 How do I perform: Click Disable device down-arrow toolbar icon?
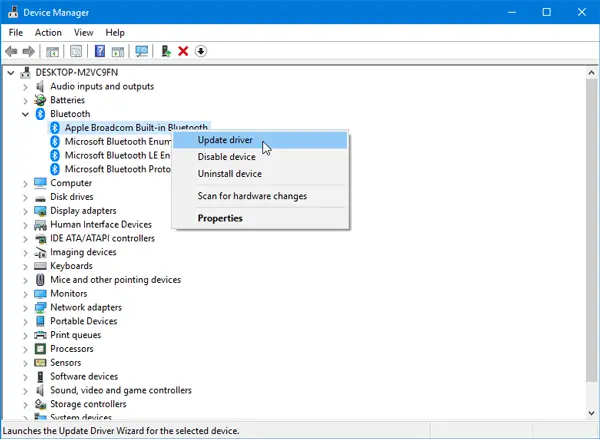[x=201, y=51]
